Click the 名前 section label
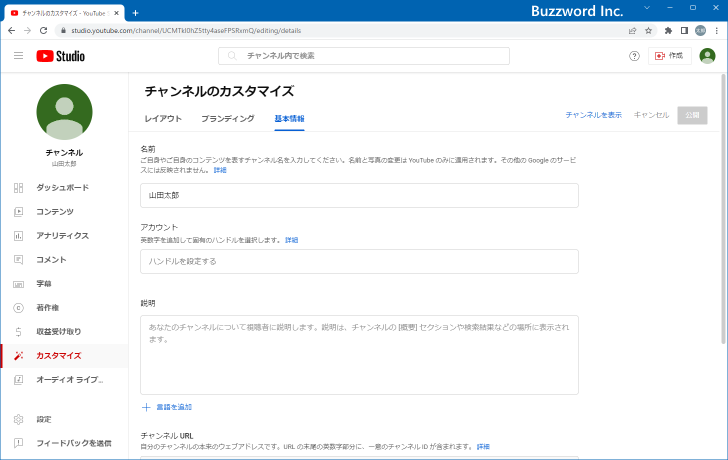Screen dimensions: 728x460 [x=148, y=149]
